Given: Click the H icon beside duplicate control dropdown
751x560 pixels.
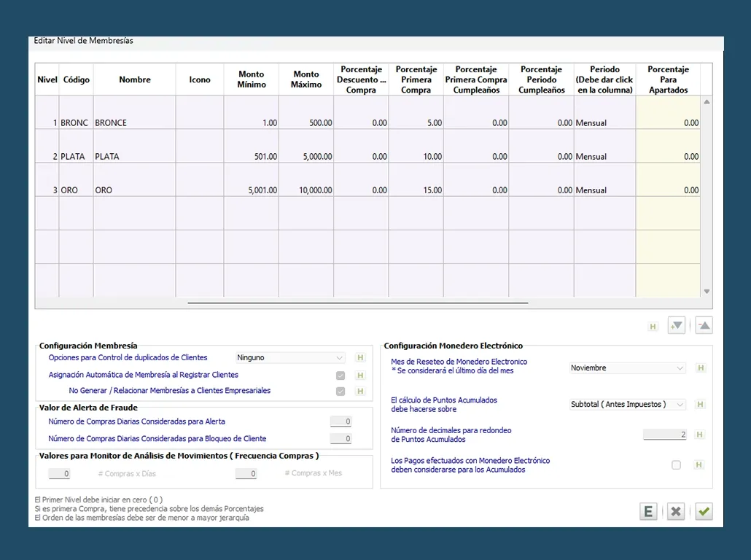Looking at the screenshot, I should [x=359, y=358].
